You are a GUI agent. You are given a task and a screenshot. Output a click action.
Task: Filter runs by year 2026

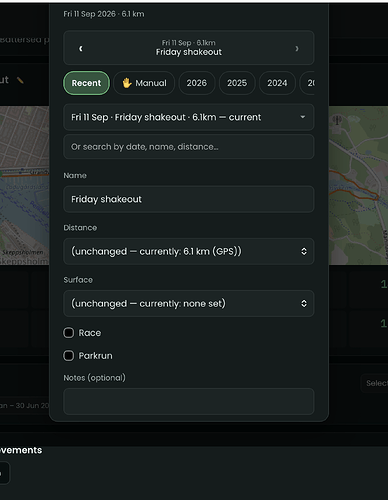(197, 83)
